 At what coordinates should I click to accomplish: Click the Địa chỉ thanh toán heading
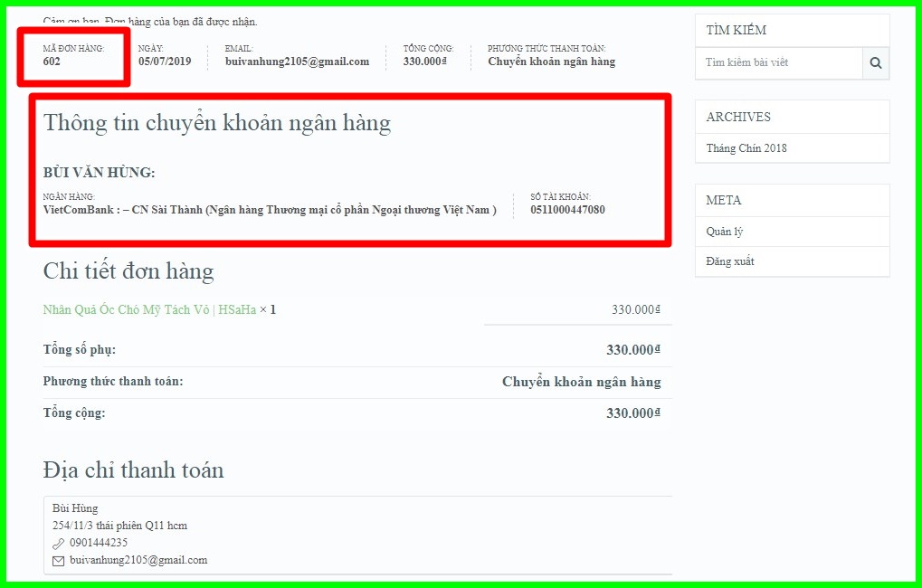134,470
